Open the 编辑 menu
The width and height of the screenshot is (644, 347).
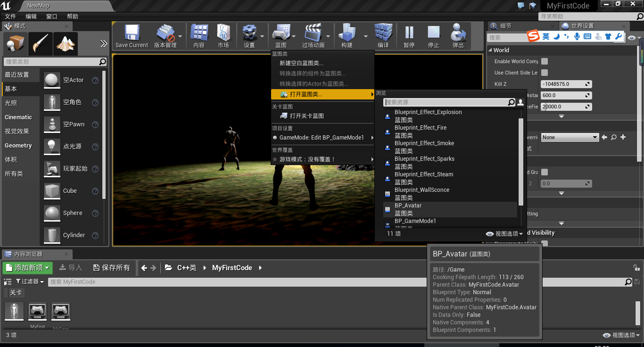point(31,17)
